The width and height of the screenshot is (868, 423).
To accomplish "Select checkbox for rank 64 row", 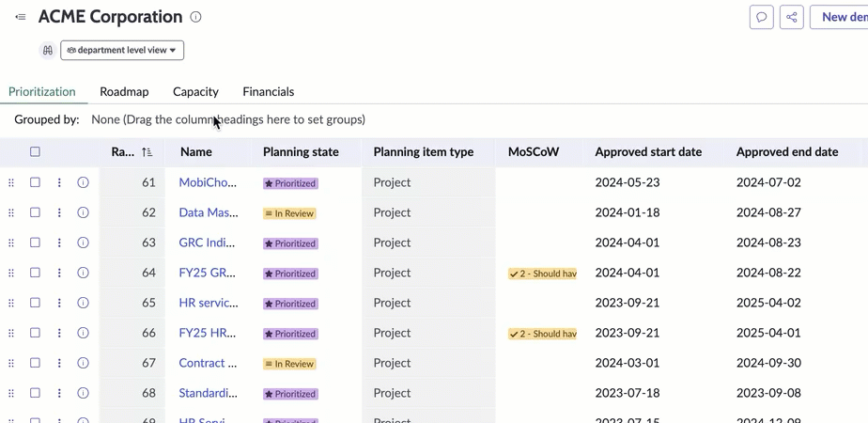I will pos(35,273).
